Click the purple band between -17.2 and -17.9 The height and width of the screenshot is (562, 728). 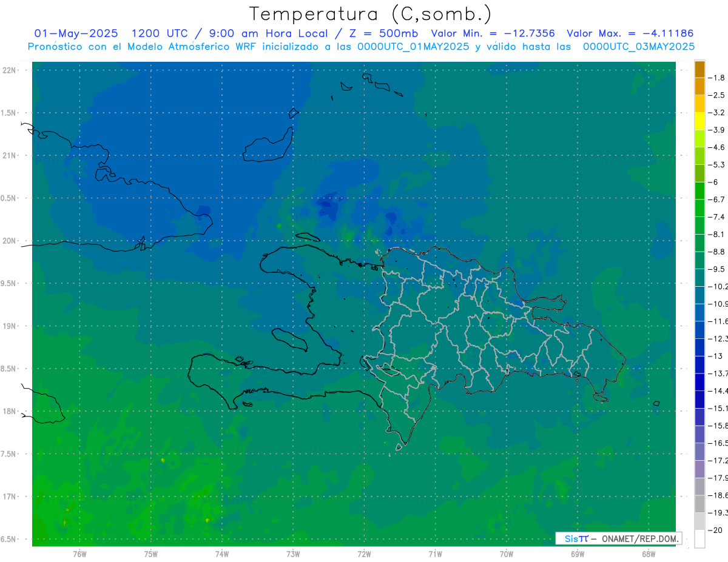pos(699,469)
